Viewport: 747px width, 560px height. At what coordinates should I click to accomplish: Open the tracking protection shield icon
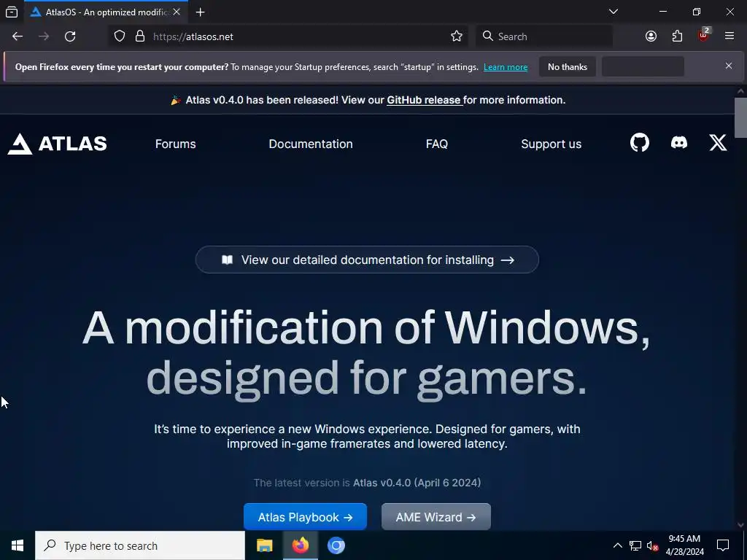120,36
